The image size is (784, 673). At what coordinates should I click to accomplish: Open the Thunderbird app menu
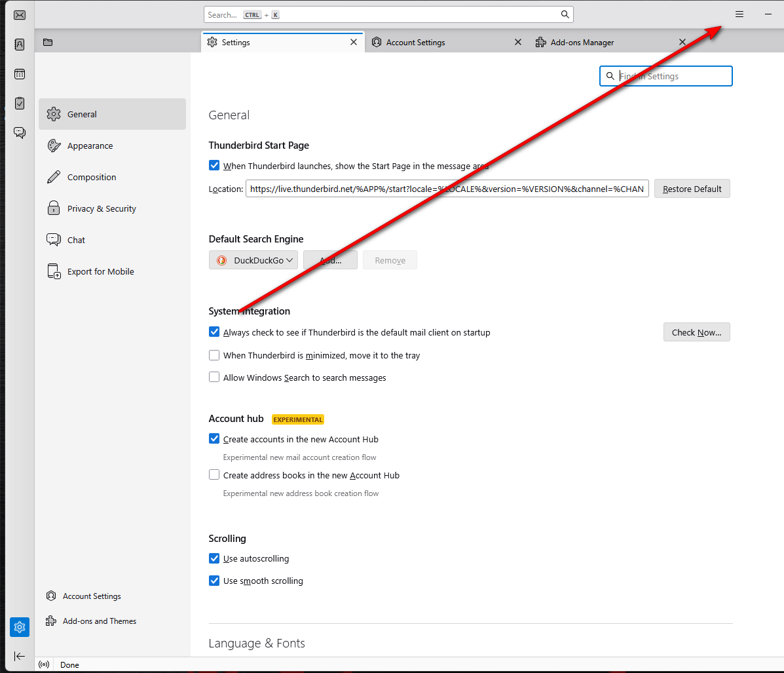(x=739, y=14)
